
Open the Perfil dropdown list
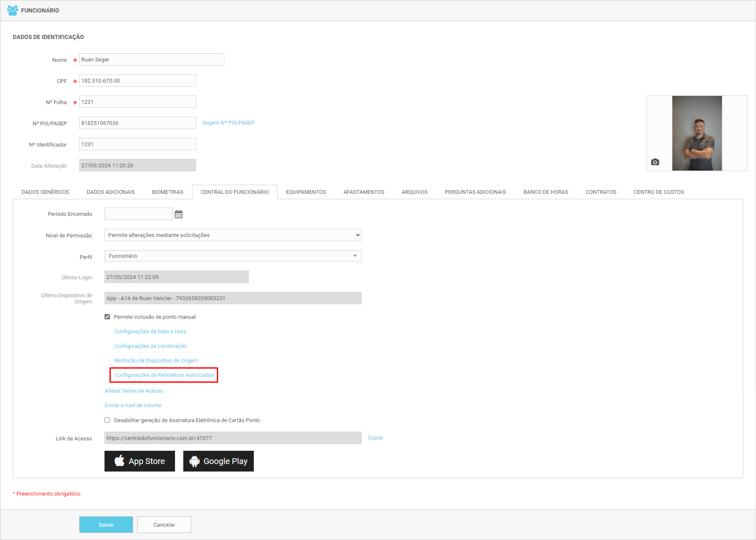click(x=233, y=256)
